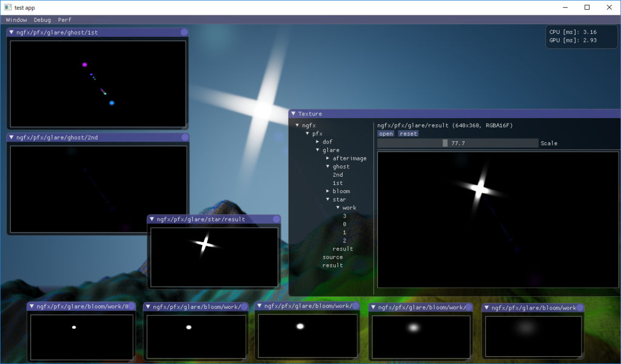Screen dimensions: 621x364
Task: Close the ngfx/pfx/glare/star/result window
Action: click(x=277, y=219)
